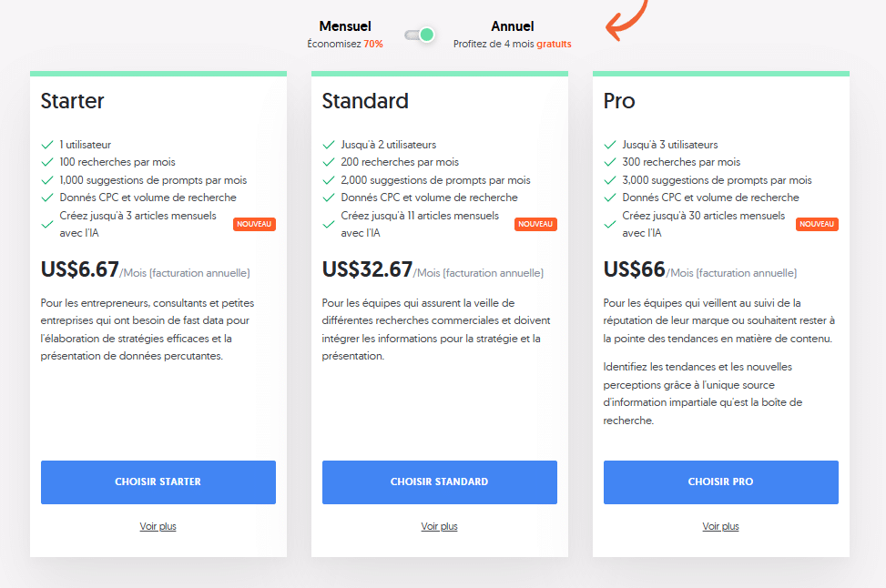Click the Nouveau badge in Standard card
The width and height of the screenshot is (886, 588).
click(x=535, y=224)
